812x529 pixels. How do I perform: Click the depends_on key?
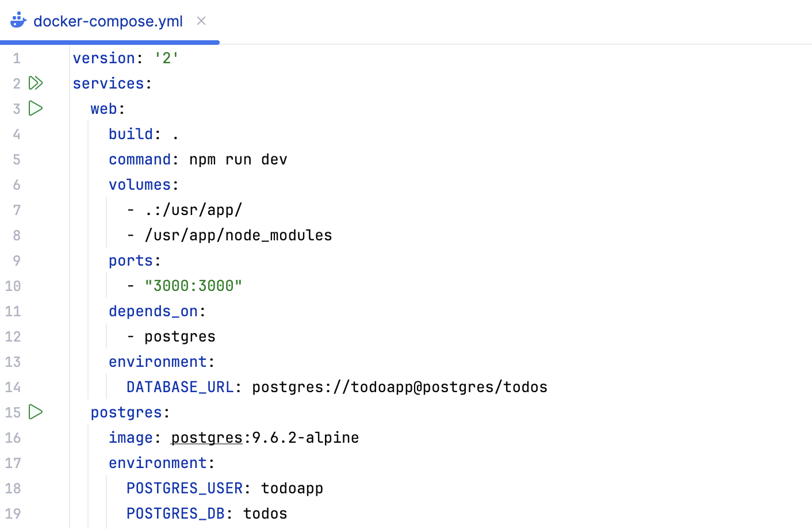[153, 311]
